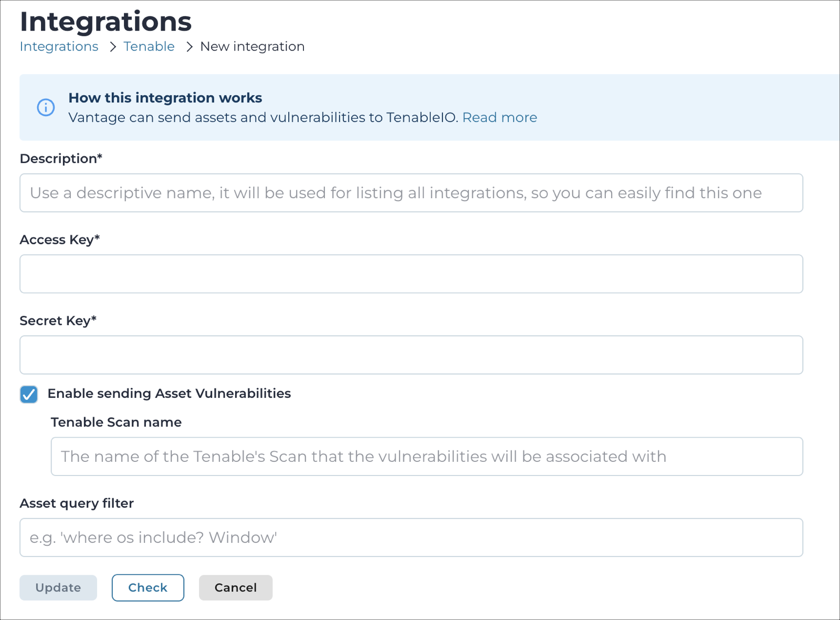Click the 'Secret Key*' field label

point(58,321)
